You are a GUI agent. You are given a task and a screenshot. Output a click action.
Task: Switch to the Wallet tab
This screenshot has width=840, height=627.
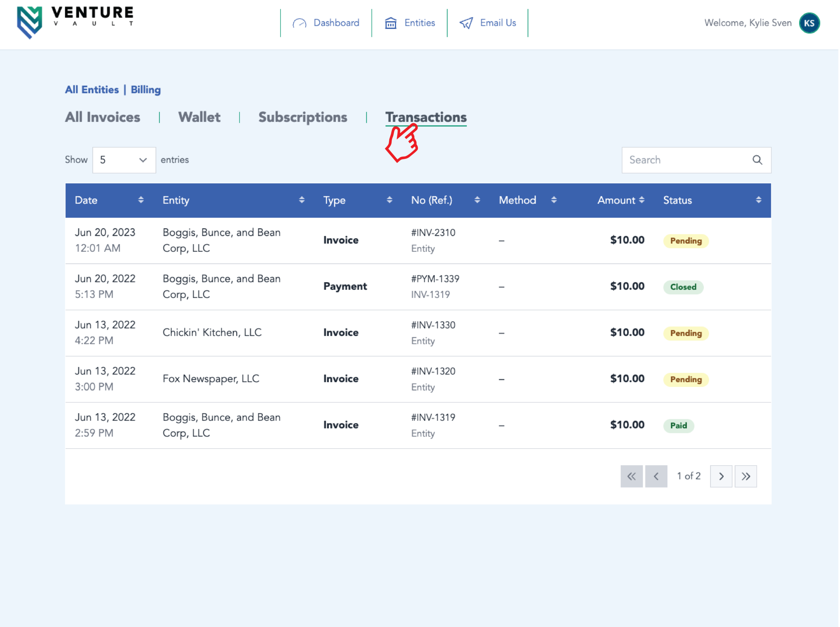click(199, 117)
